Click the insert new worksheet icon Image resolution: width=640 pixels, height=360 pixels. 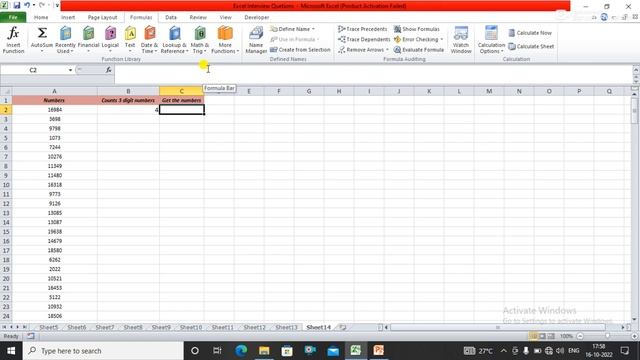click(x=343, y=327)
